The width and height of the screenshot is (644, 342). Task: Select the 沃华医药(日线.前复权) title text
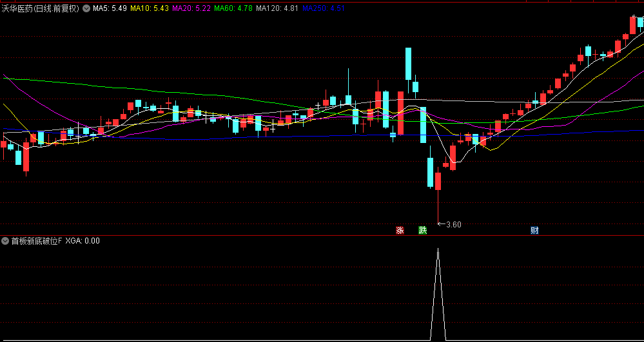40,8
